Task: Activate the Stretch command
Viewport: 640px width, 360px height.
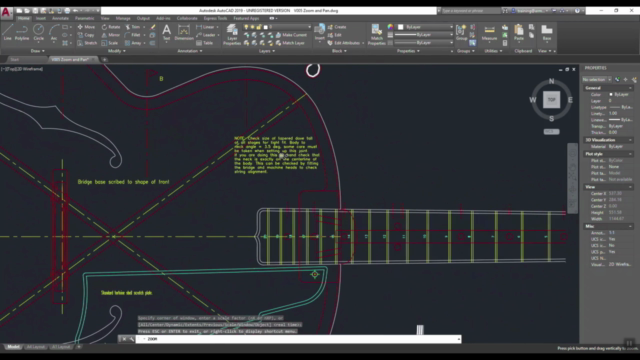Action: tap(87, 43)
